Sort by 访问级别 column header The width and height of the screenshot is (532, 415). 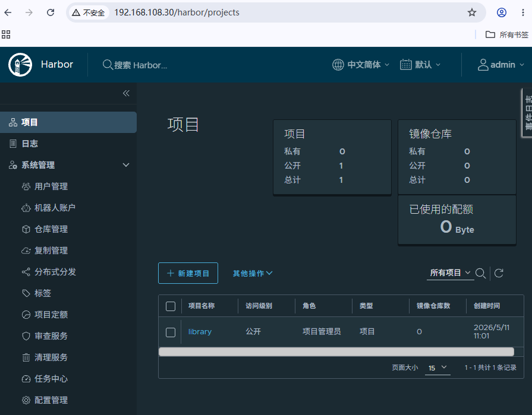259,306
